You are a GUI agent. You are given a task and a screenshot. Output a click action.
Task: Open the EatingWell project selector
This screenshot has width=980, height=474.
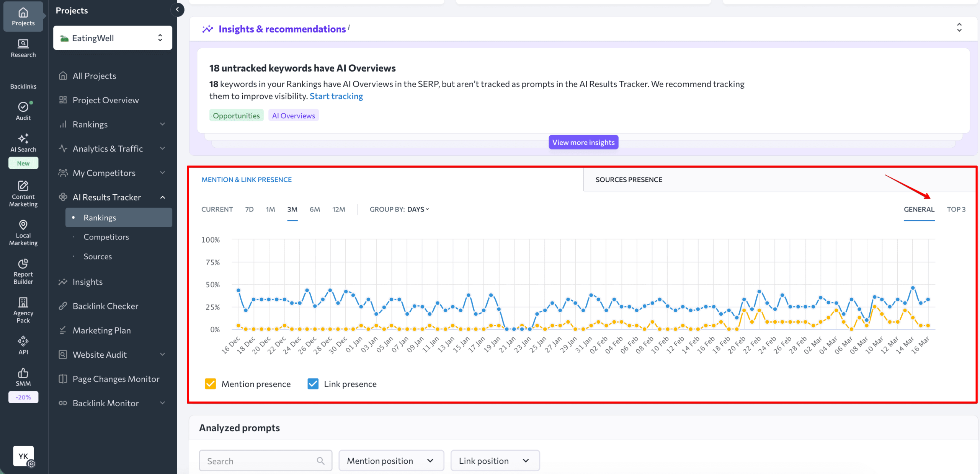tap(113, 37)
